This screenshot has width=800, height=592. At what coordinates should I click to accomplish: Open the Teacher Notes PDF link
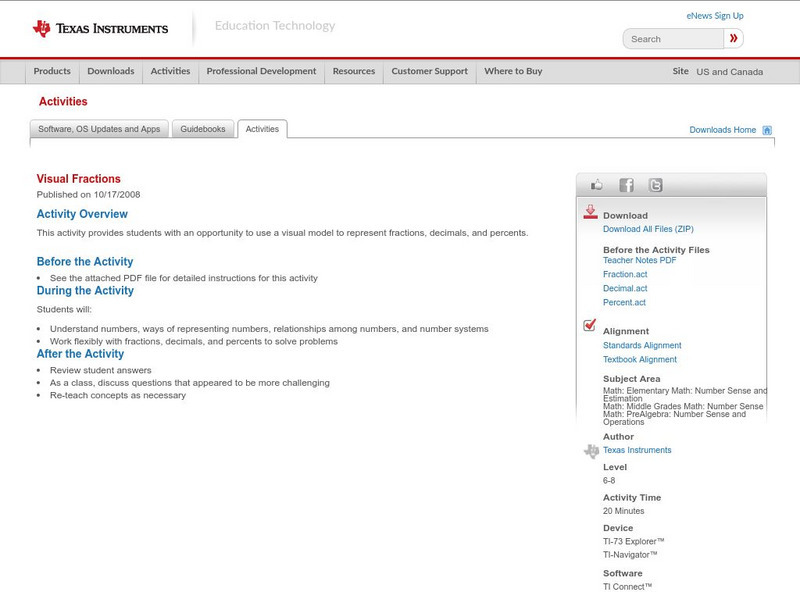pos(639,260)
